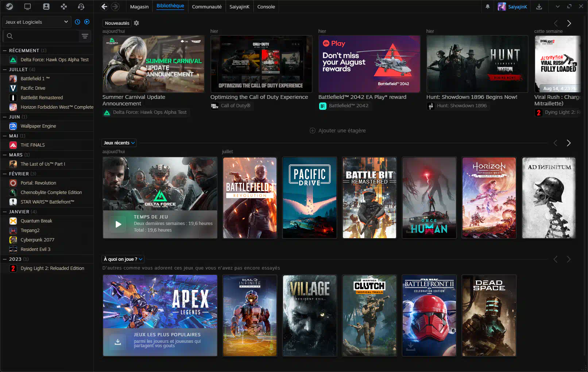
Task: Open the Dead Space cover
Action: tap(489, 315)
